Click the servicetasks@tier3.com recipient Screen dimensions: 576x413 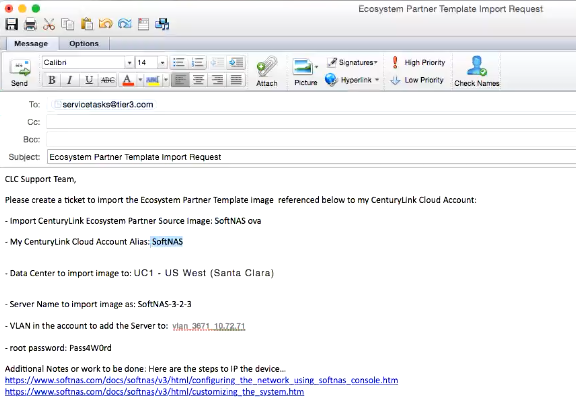[x=104, y=105]
